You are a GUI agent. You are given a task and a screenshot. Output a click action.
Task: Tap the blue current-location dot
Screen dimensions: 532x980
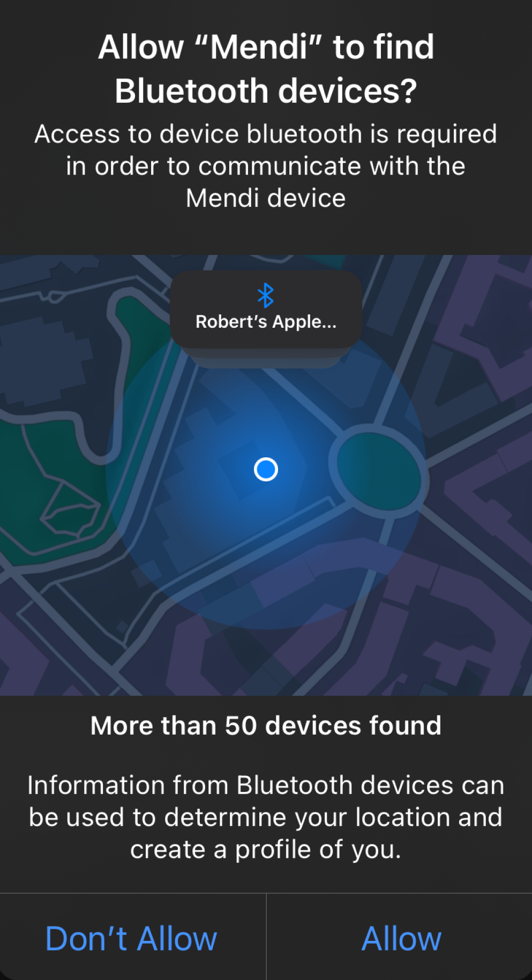coord(266,470)
